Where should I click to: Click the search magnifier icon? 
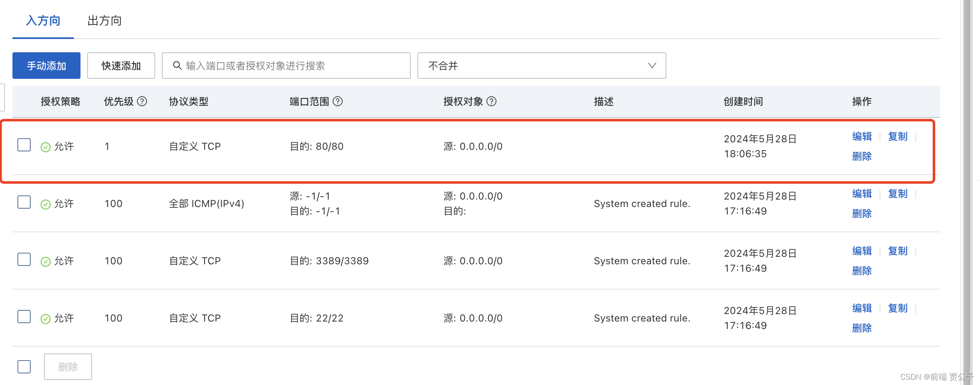point(177,66)
